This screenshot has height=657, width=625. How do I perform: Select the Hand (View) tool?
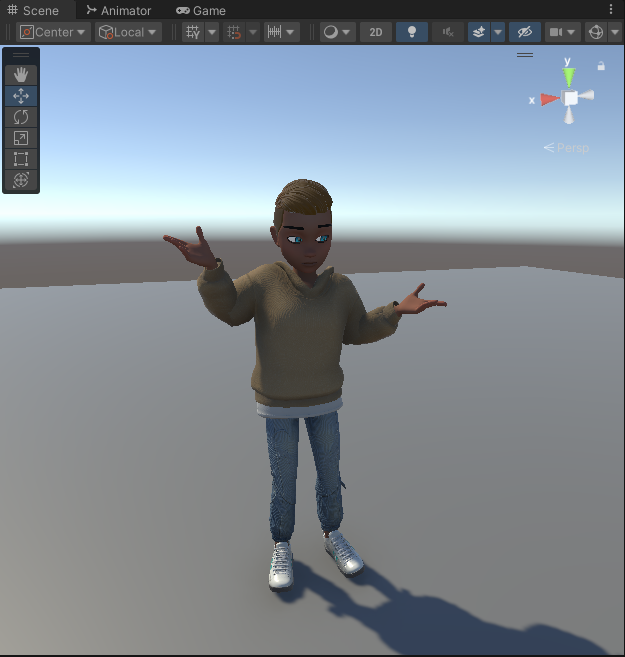[x=21, y=75]
